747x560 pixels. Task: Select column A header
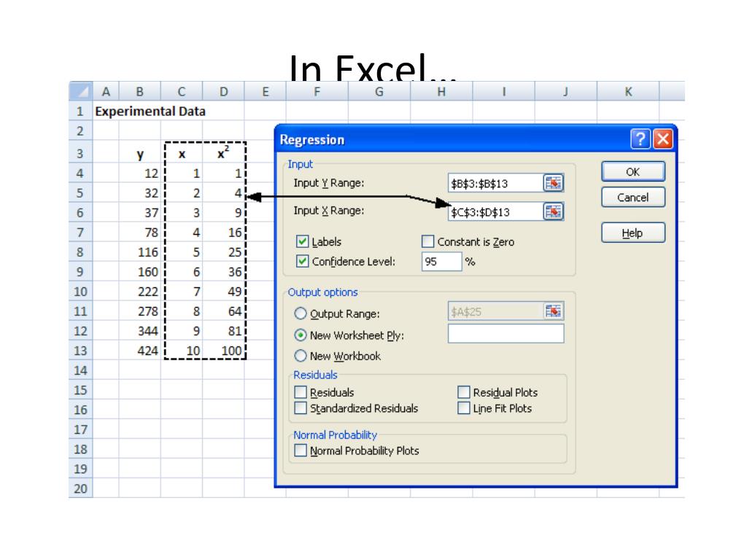[106, 91]
